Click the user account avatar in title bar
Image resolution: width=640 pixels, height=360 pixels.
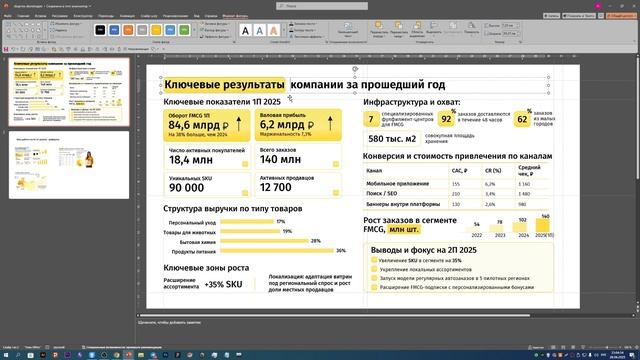(x=598, y=6)
